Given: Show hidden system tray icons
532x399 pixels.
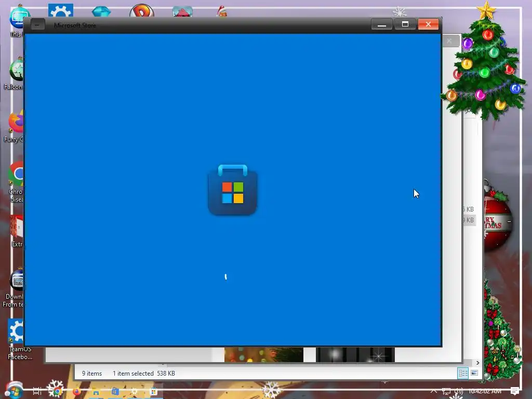Looking at the screenshot, I should point(434,391).
